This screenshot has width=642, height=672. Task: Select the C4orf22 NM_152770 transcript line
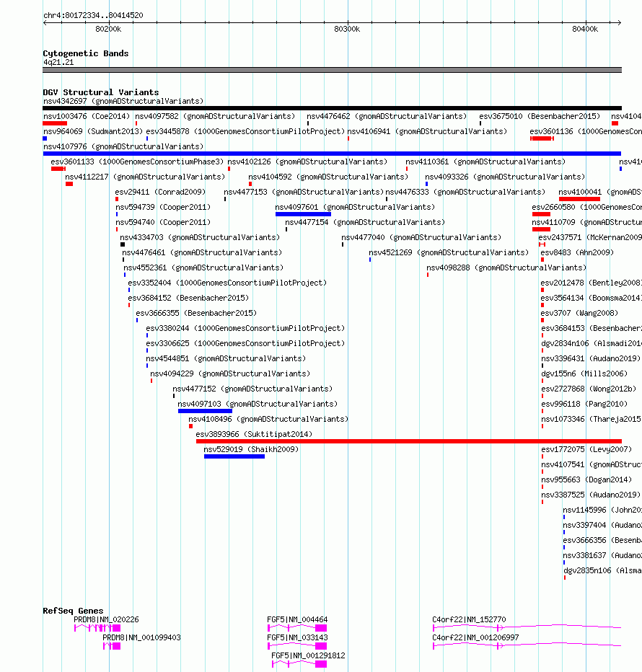click(527, 628)
